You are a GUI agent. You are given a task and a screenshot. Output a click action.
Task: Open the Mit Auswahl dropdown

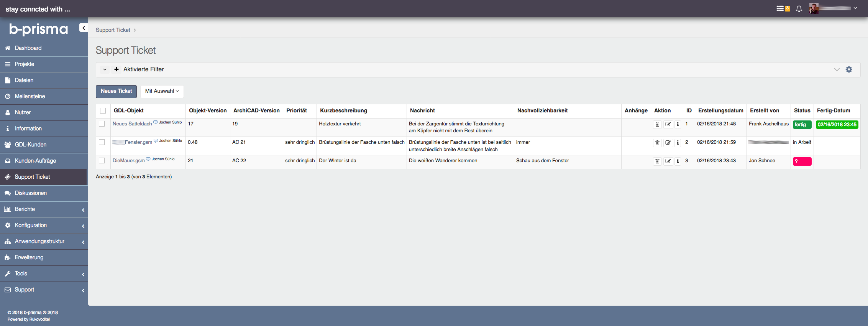[162, 91]
